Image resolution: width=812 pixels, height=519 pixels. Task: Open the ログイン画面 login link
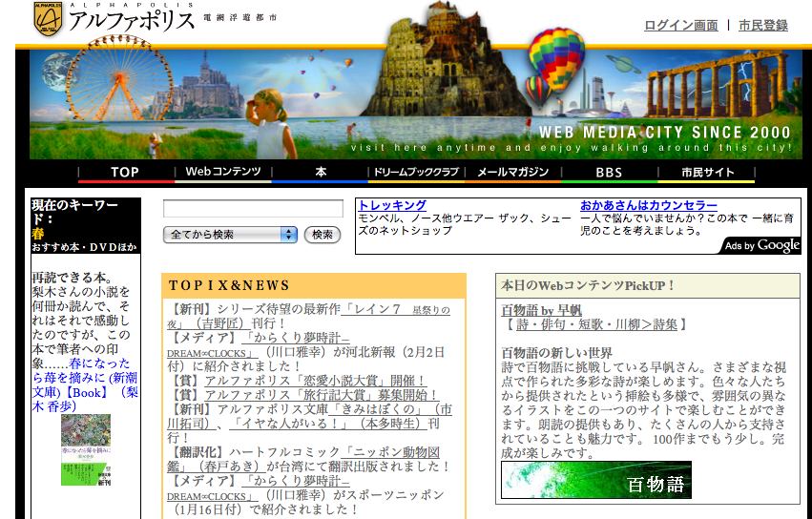click(681, 26)
